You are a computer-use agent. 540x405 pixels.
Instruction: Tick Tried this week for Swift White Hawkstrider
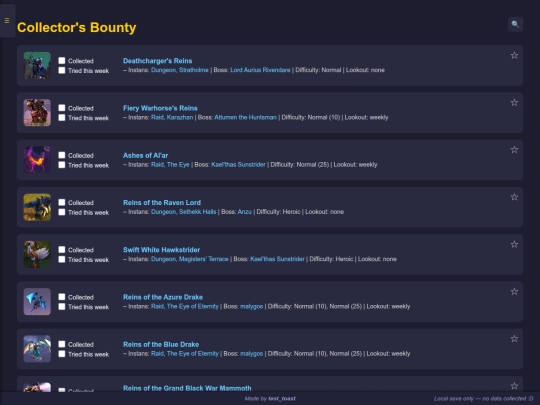[x=62, y=259]
